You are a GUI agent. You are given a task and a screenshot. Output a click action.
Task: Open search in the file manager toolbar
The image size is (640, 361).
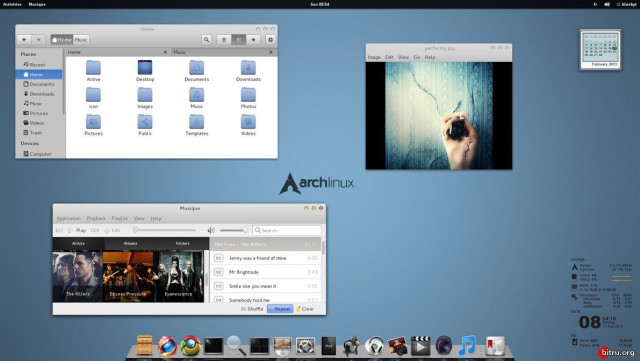point(207,40)
